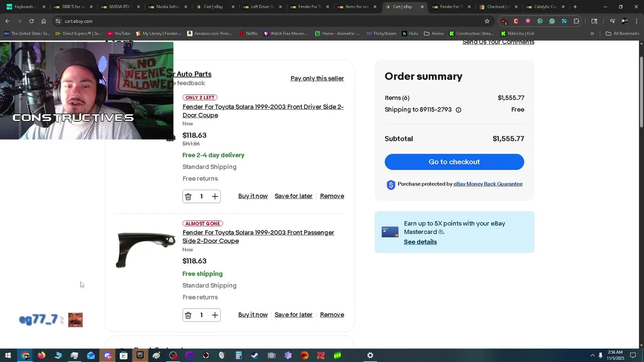644x362 pixels.
Task: Click the Grammarly extension icon
Action: 552,21
